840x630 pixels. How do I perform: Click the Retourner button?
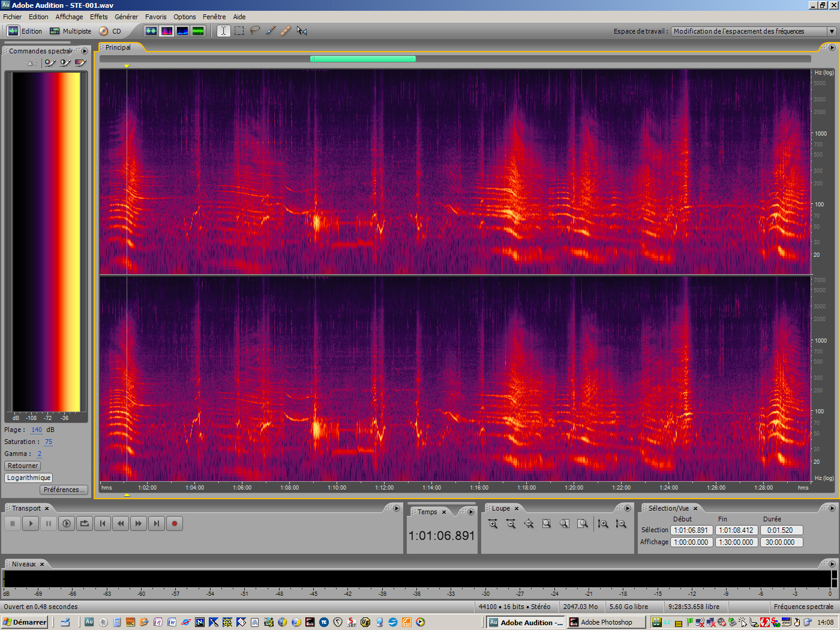pyautogui.click(x=22, y=466)
